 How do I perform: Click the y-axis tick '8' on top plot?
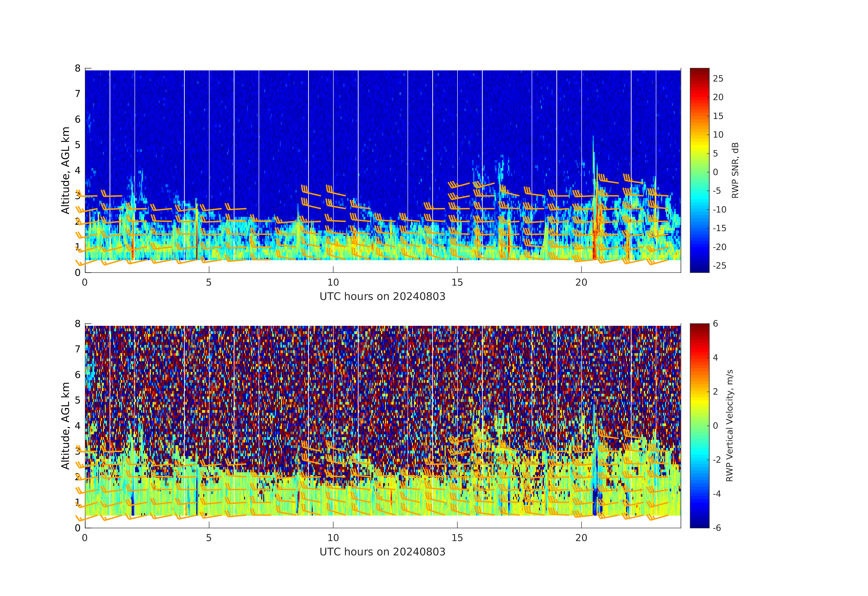(78, 68)
